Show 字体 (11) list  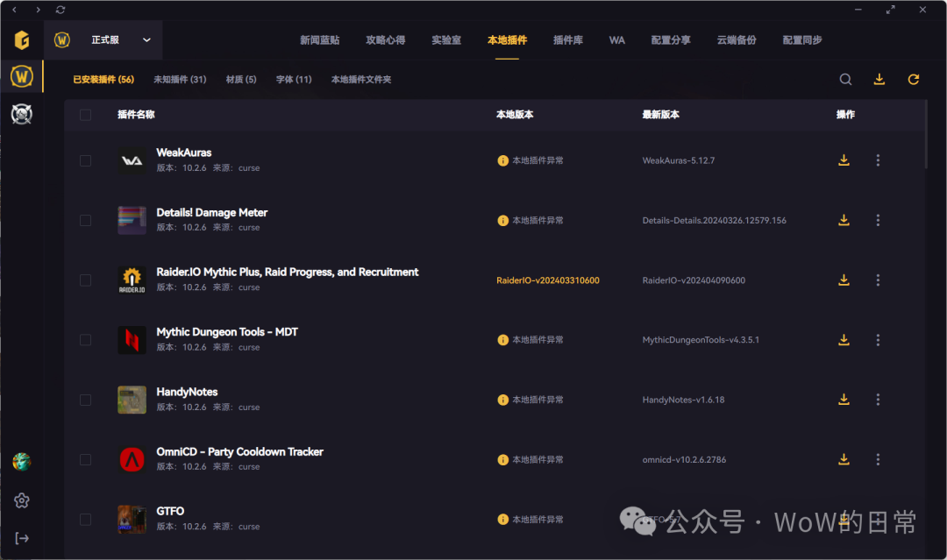click(x=294, y=79)
